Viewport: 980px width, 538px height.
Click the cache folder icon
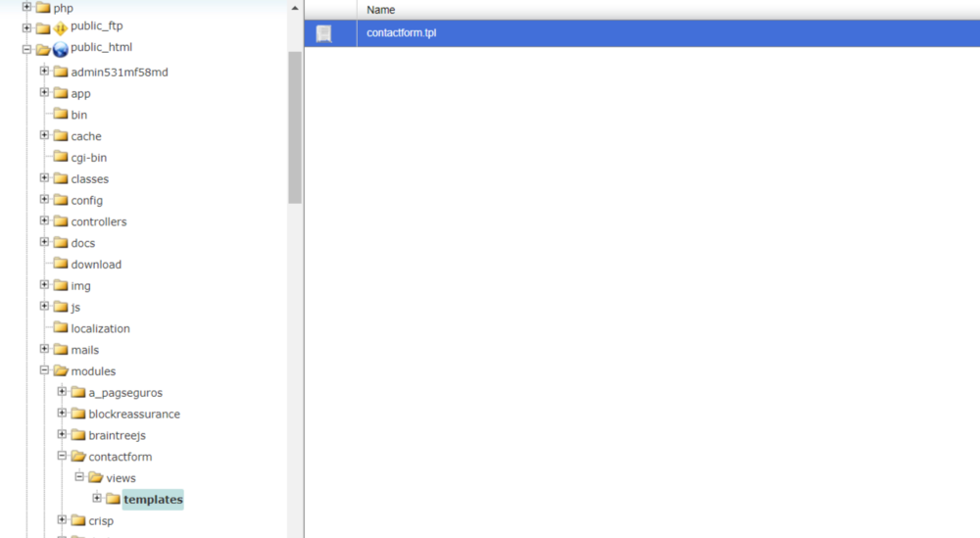pos(61,135)
